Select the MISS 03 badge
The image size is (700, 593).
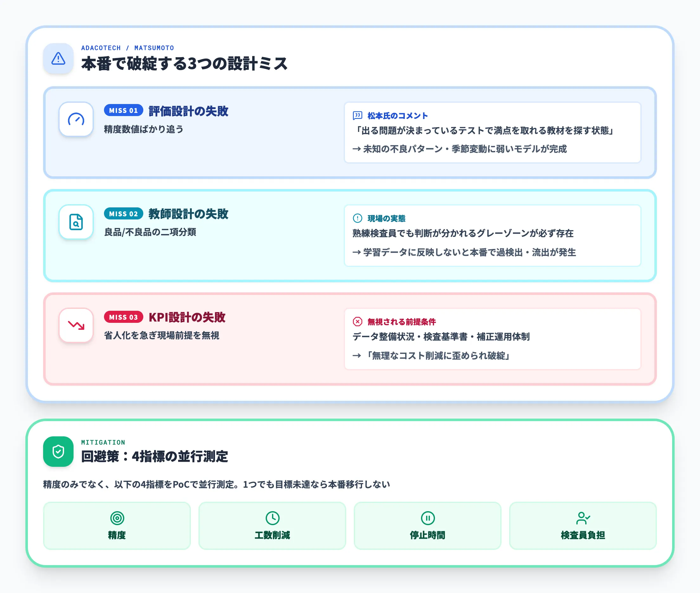coord(123,317)
